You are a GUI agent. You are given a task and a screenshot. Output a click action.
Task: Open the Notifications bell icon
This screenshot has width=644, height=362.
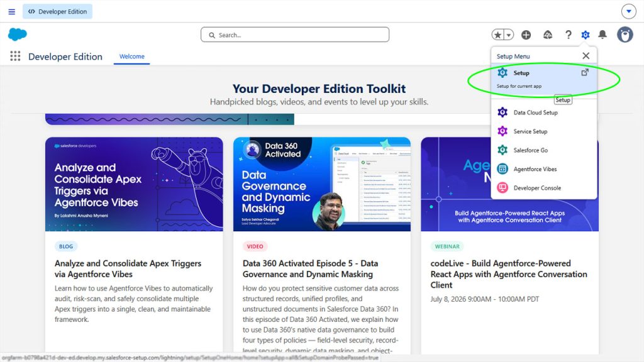(x=602, y=35)
